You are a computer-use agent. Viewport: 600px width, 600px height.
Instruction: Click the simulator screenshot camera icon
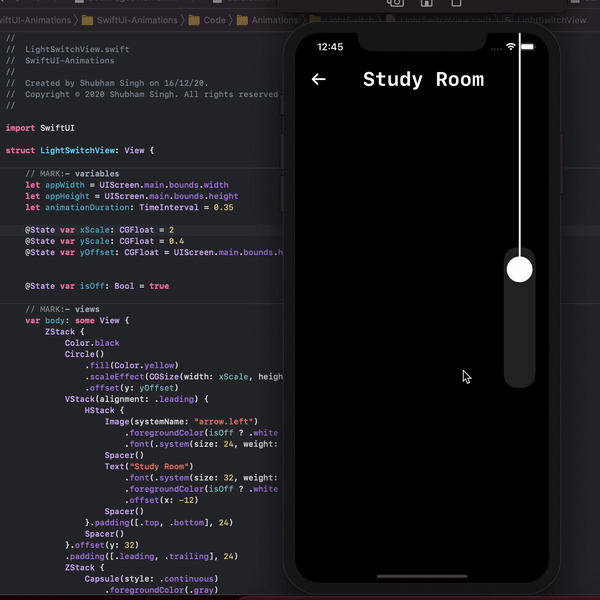[x=395, y=3]
